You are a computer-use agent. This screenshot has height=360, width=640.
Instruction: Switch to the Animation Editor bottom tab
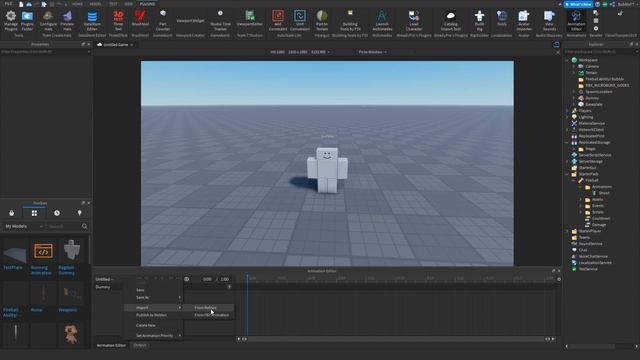(x=111, y=345)
